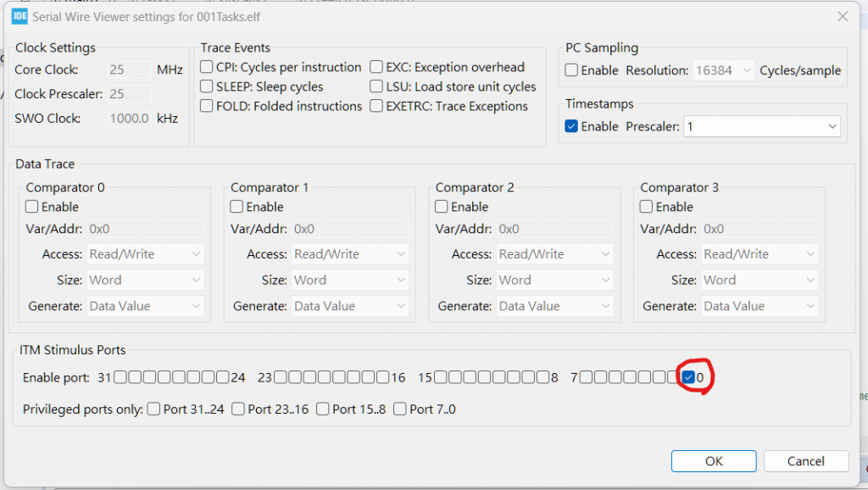Enable CPI: Cycles per instruction checkbox
The image size is (868, 490).
(207, 67)
